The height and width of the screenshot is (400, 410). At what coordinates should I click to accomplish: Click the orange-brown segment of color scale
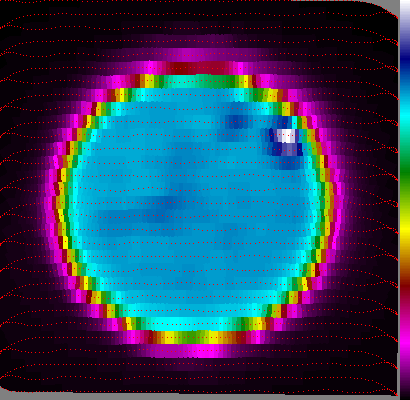405,258
